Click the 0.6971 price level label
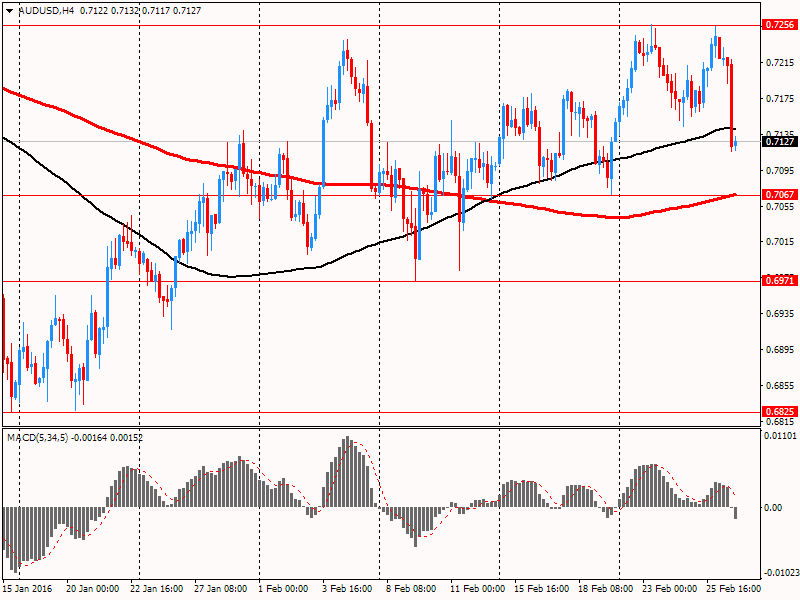Viewport: 800px width, 600px height. [x=778, y=281]
